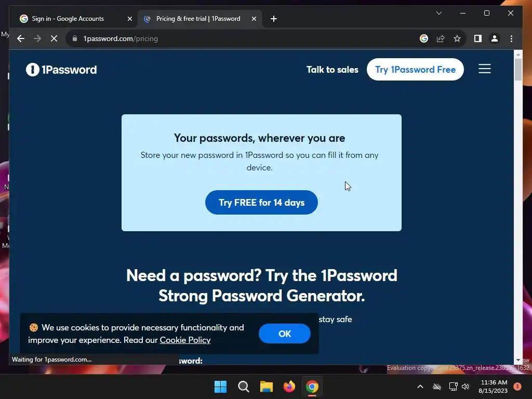Click the Try FREE for 14 days button
The width and height of the screenshot is (532, 399).
261,202
